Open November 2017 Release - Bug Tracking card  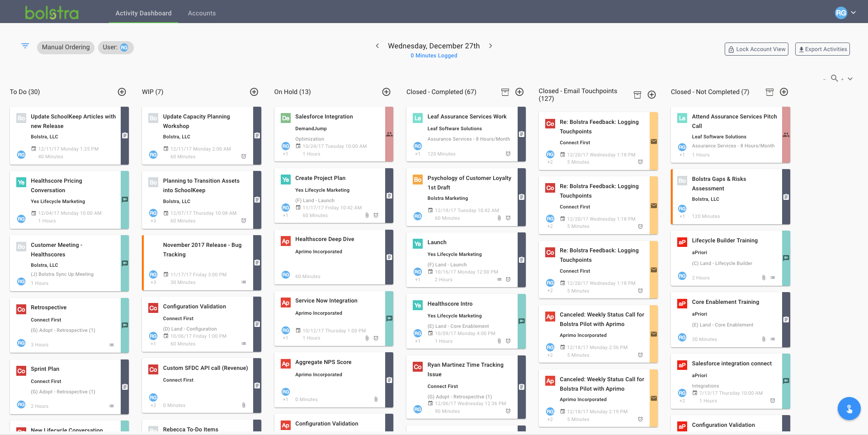pyautogui.click(x=201, y=262)
